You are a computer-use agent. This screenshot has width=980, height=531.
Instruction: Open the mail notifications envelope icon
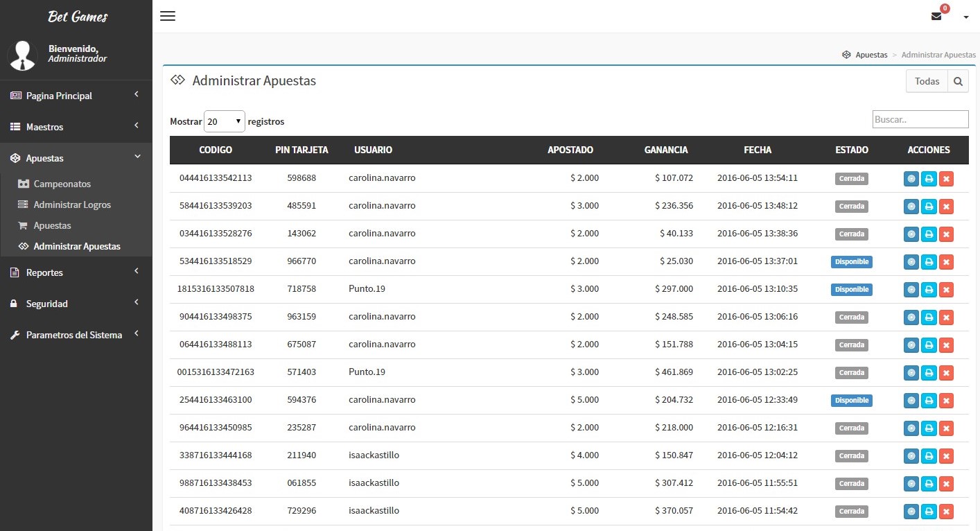point(936,17)
